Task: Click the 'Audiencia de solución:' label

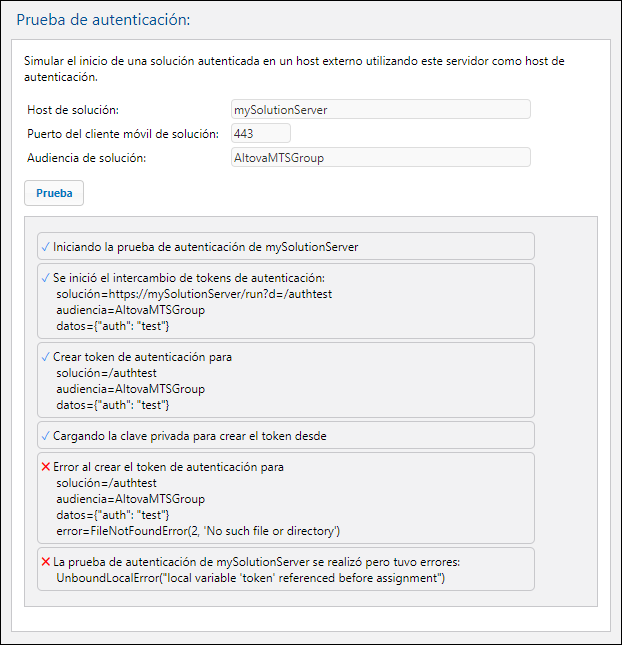Action: coord(87,157)
